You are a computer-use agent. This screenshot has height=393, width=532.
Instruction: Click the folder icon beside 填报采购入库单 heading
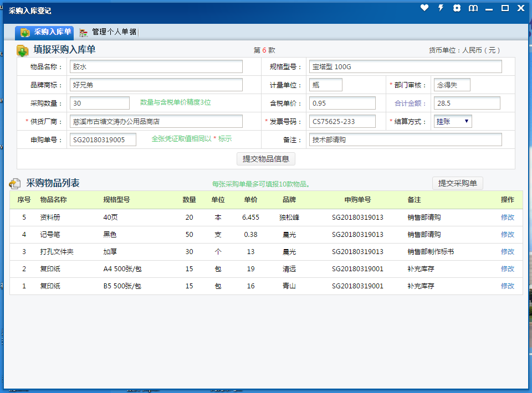click(x=23, y=51)
